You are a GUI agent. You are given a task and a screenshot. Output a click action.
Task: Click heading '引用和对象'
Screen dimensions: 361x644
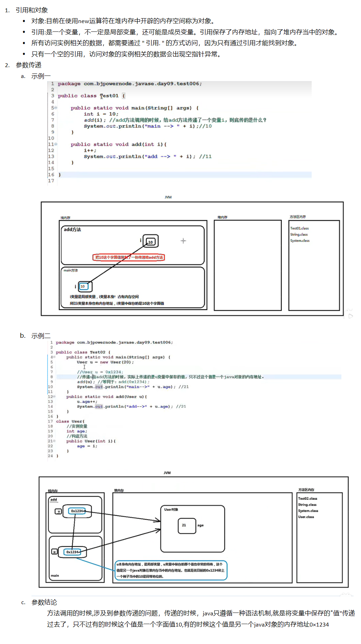(x=31, y=10)
